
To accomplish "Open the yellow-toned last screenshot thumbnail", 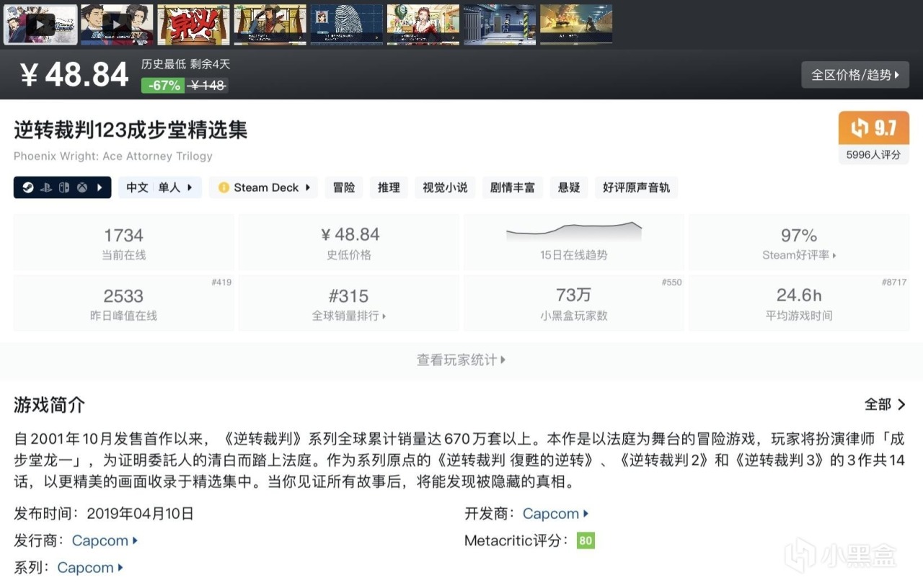I will (x=575, y=24).
